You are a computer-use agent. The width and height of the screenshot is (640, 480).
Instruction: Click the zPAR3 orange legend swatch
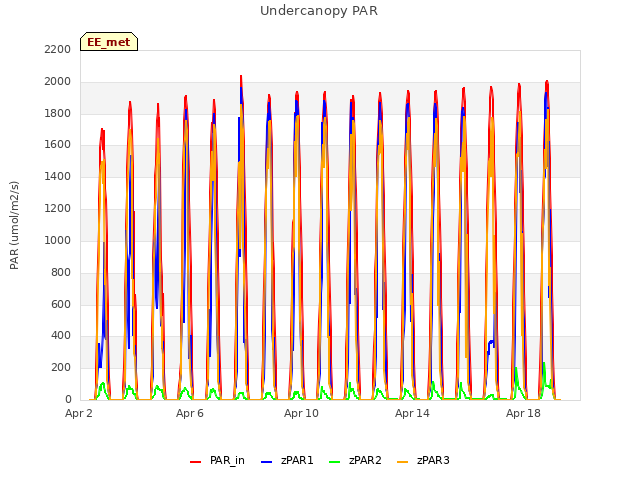click(402, 462)
